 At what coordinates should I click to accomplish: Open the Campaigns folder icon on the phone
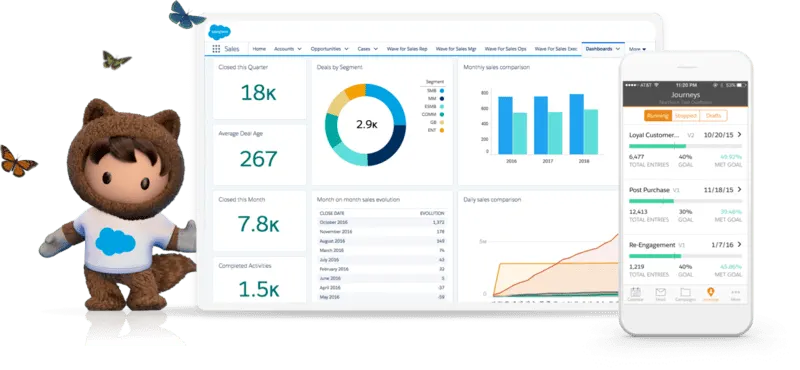685,292
